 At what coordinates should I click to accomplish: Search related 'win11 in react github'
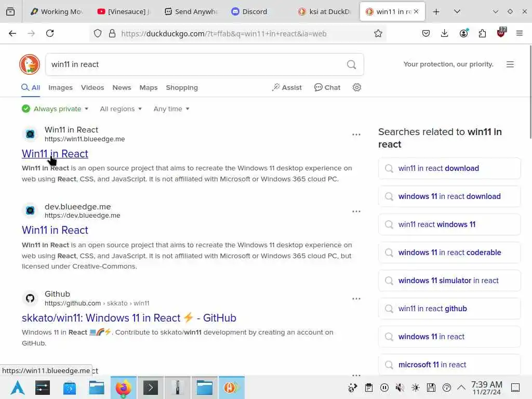[x=449, y=309]
